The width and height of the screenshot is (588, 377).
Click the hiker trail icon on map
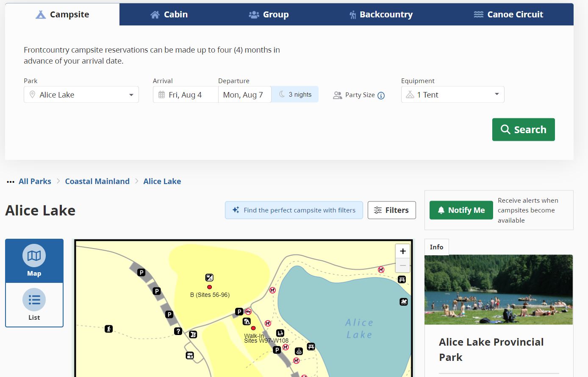(109, 329)
